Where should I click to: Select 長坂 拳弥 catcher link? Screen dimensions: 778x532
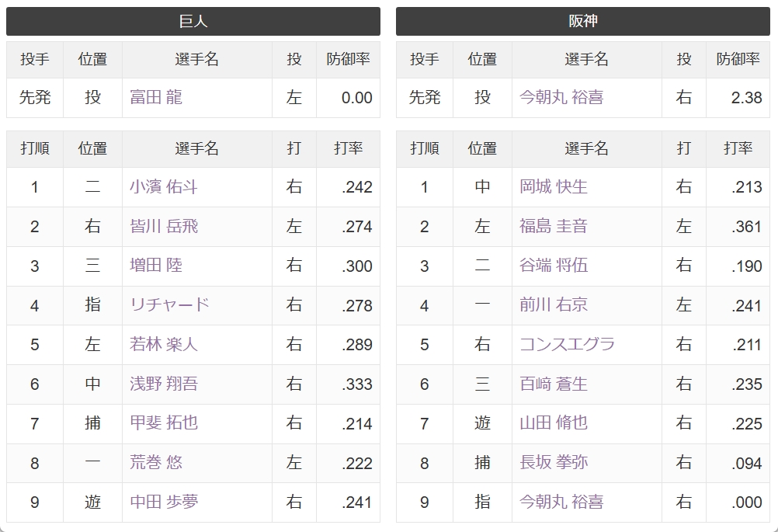(554, 463)
